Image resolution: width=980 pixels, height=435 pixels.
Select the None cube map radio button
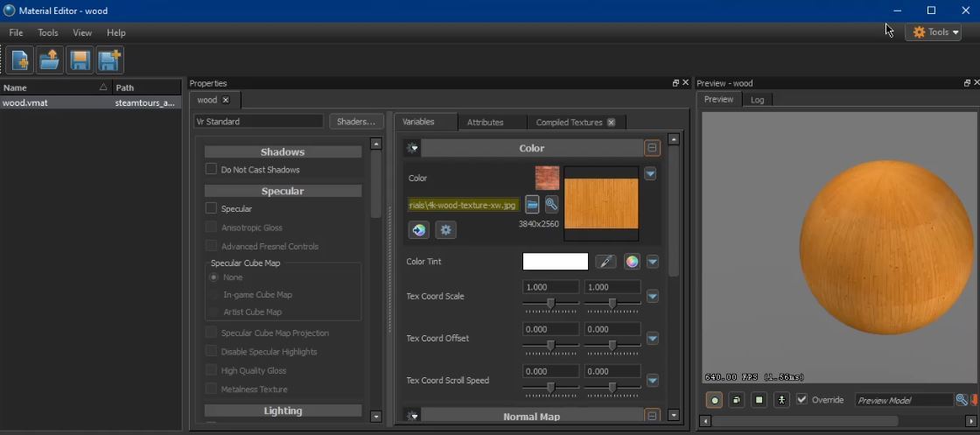[214, 277]
